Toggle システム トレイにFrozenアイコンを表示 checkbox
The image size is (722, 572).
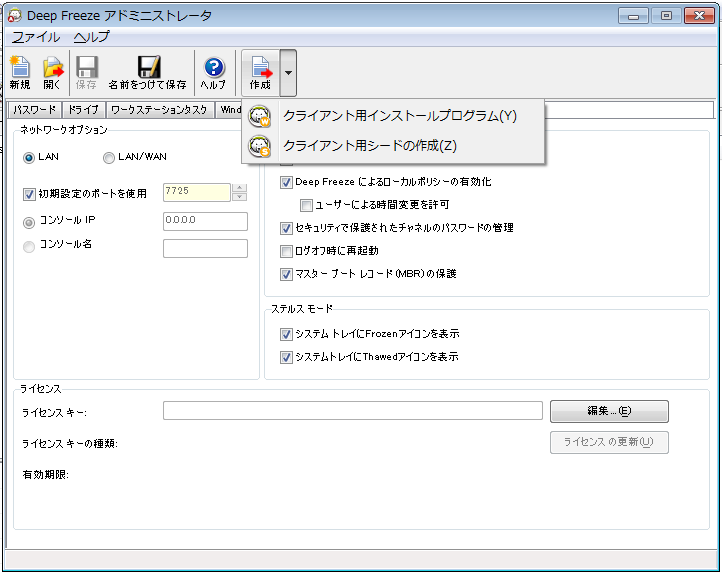[x=286, y=334]
